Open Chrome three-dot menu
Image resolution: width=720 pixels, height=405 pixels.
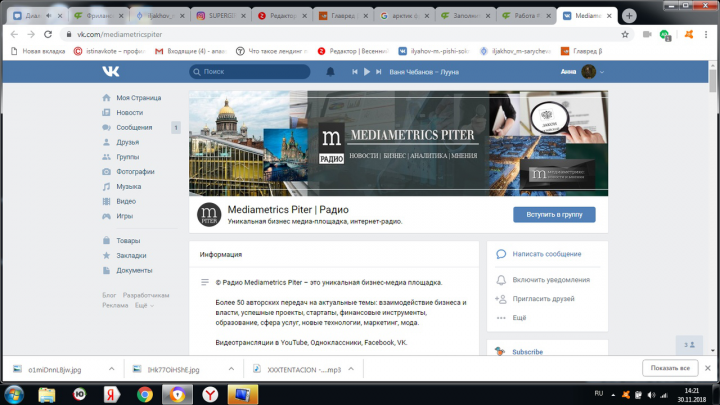pos(706,34)
